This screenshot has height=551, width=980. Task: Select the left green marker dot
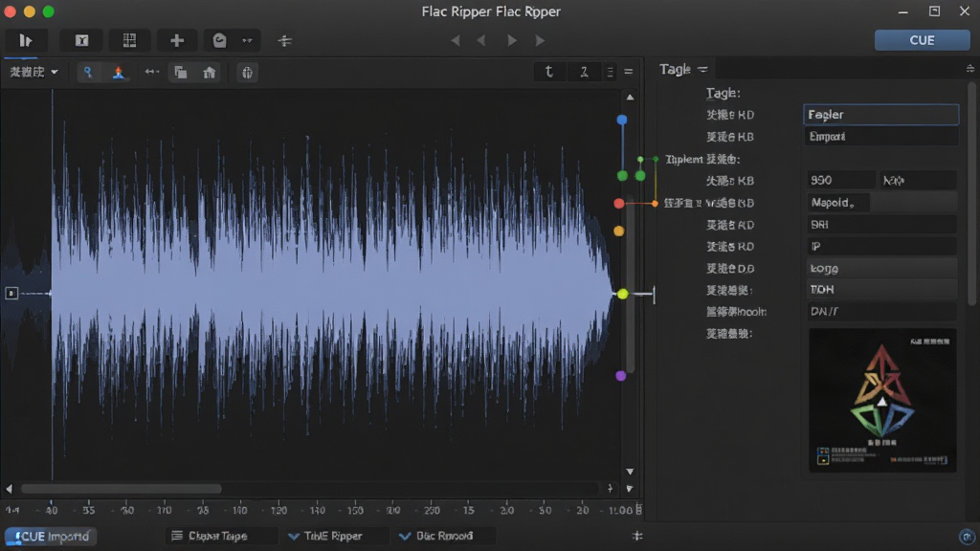622,176
